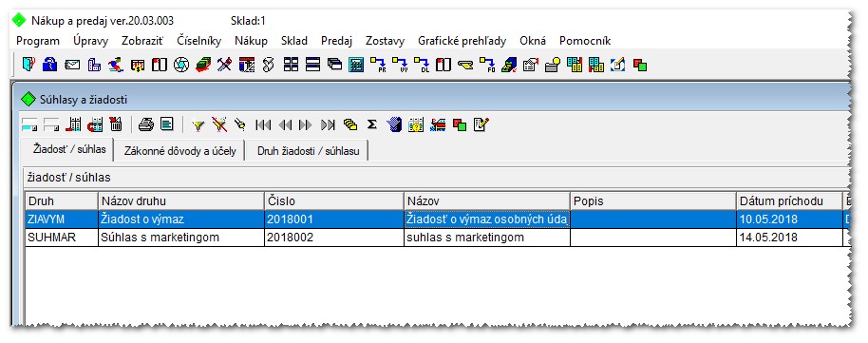Click the PR document flow icon
The image size is (868, 343).
point(378,65)
